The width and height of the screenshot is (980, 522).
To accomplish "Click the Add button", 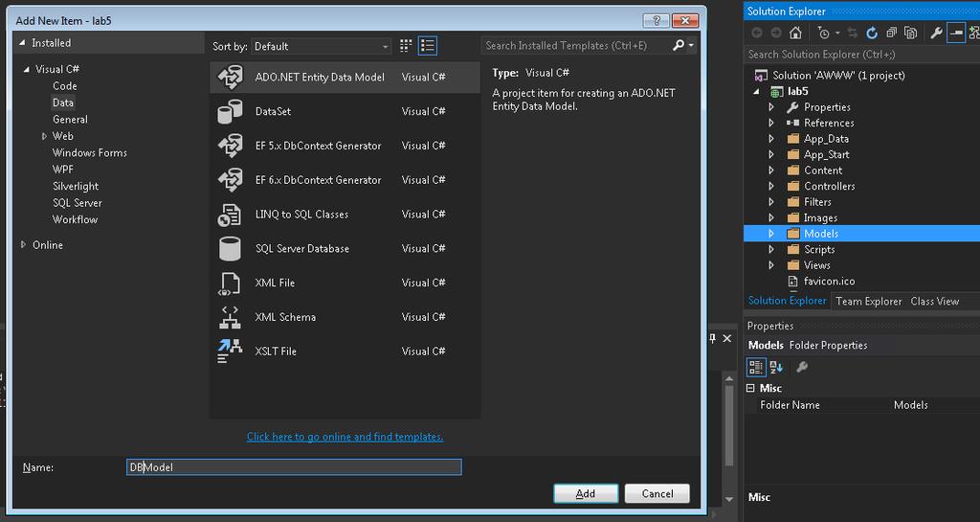I will (x=586, y=493).
